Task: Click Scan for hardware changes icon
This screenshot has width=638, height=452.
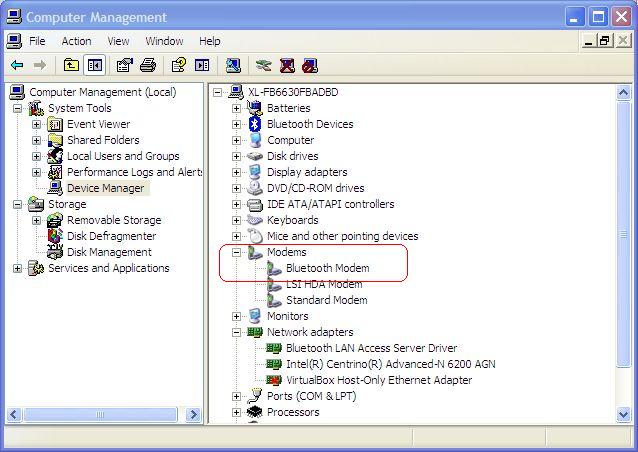Action: (233, 66)
